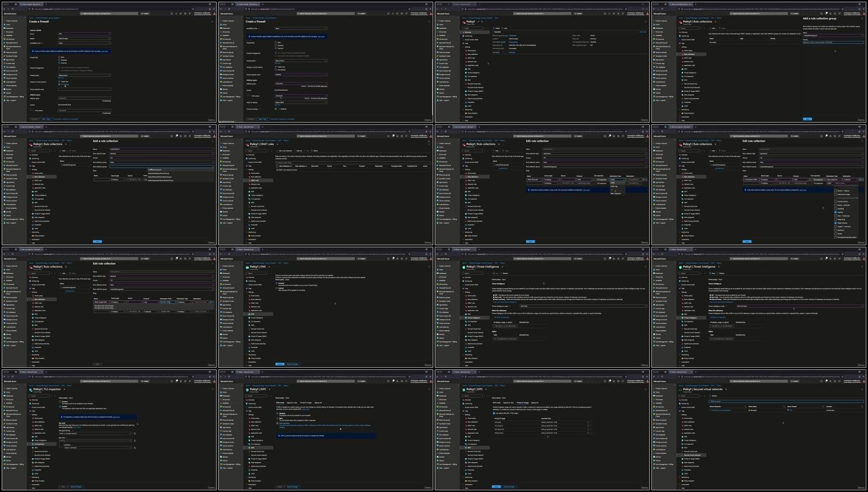Click SQL databases icon in Instance details window's Azure sidebar
This screenshot has height=492, width=868.
[4, 67]
